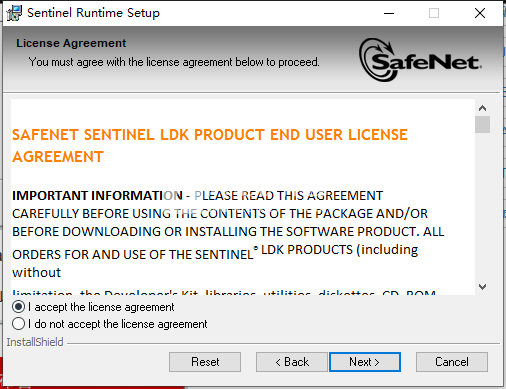Click the Sentinel installer icon in title bar
This screenshot has height=389, width=506.
pyautogui.click(x=14, y=13)
